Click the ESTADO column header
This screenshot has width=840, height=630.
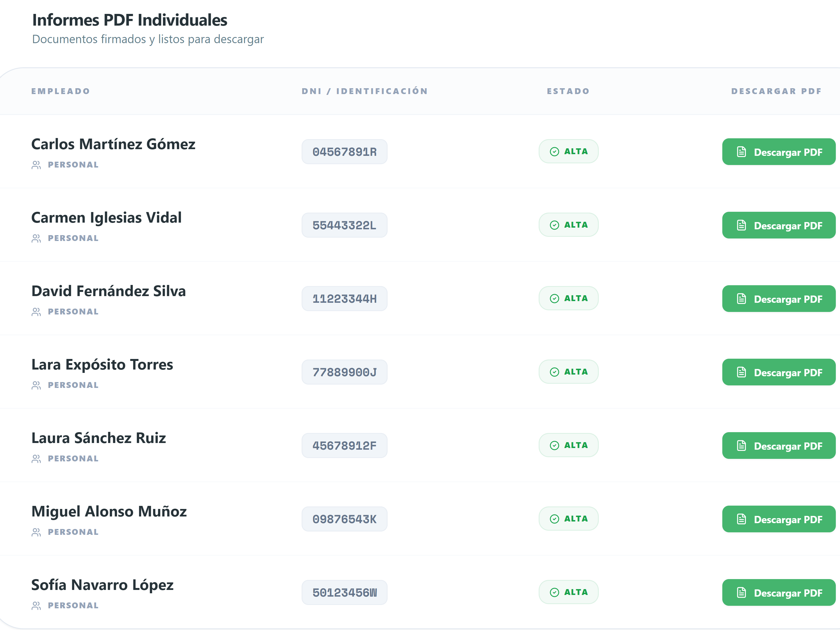tap(568, 91)
